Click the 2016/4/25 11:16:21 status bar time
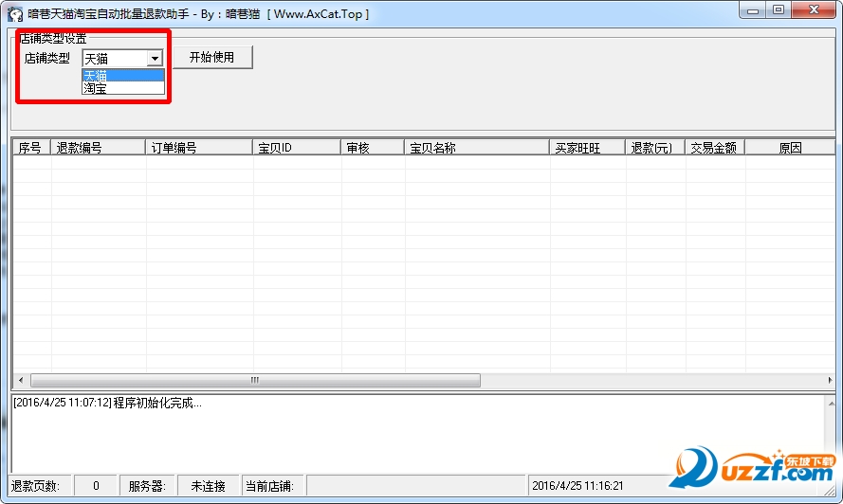This screenshot has width=843, height=504. 577,486
